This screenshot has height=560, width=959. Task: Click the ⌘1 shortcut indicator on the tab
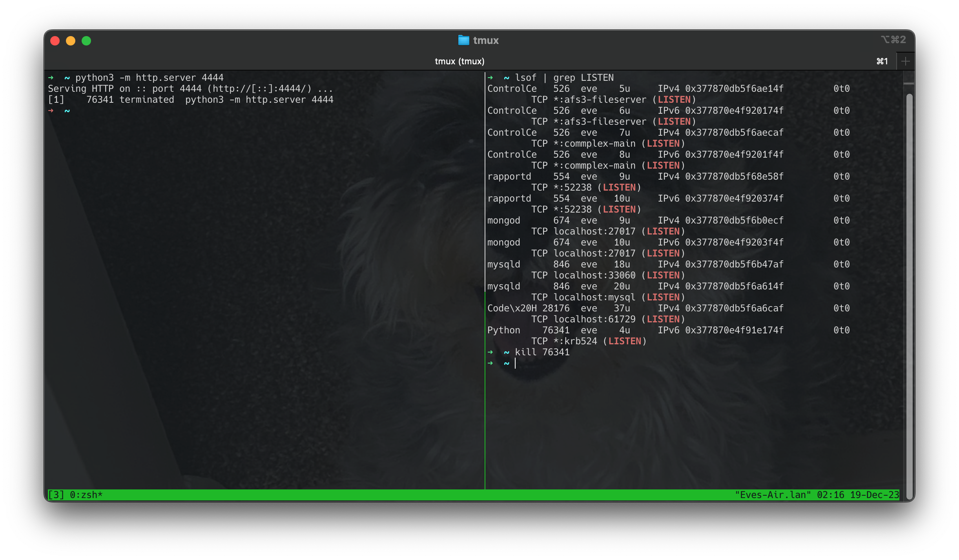tap(882, 61)
